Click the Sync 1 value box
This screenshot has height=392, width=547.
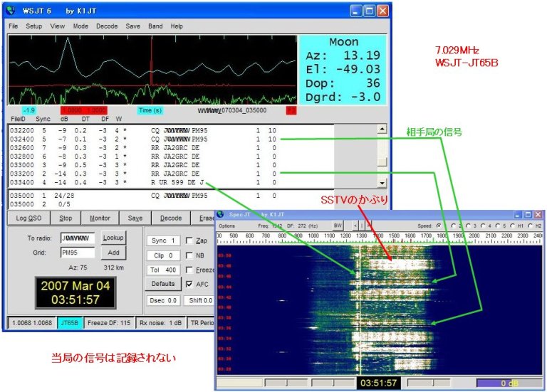tap(163, 240)
